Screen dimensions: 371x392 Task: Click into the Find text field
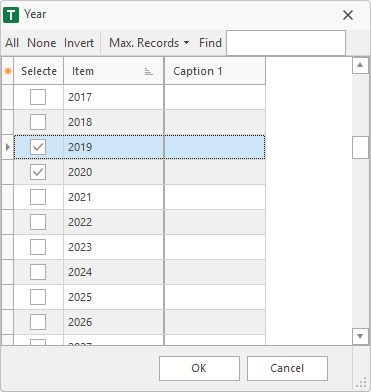pos(286,43)
